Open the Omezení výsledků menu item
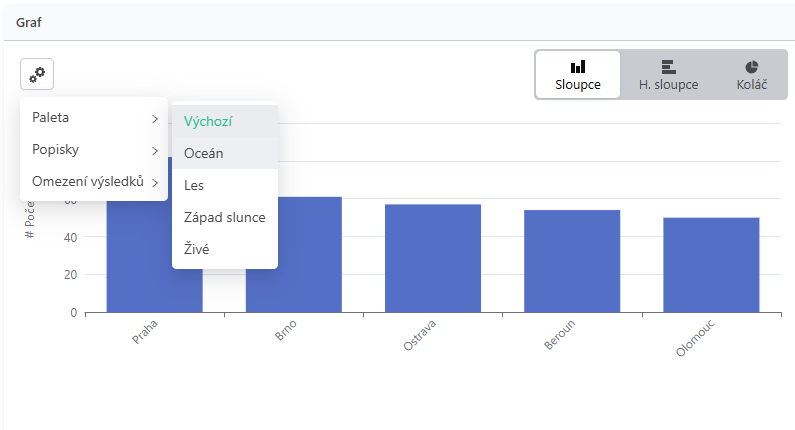Image resolution: width=795 pixels, height=430 pixels. tap(94, 182)
